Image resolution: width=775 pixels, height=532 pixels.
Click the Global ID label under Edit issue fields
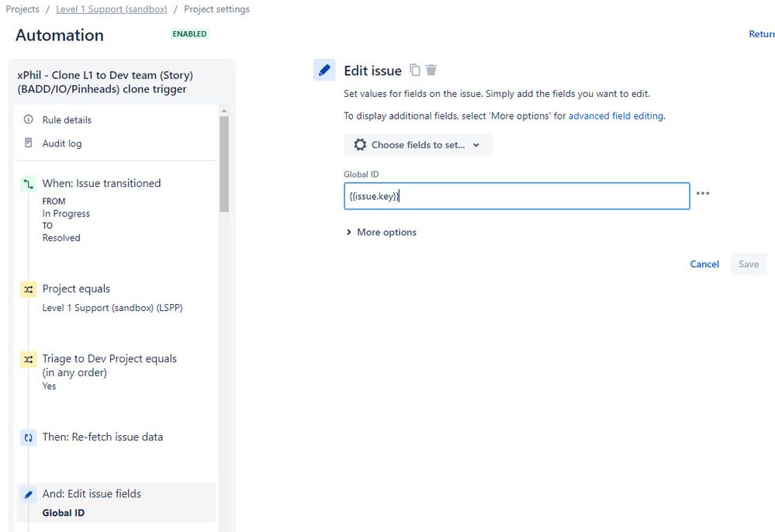pyautogui.click(x=64, y=513)
